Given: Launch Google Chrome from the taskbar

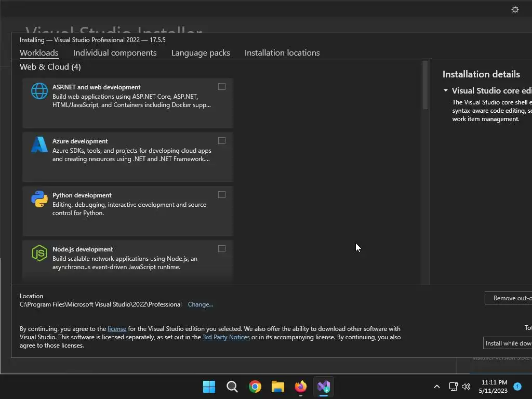Looking at the screenshot, I should point(255,387).
